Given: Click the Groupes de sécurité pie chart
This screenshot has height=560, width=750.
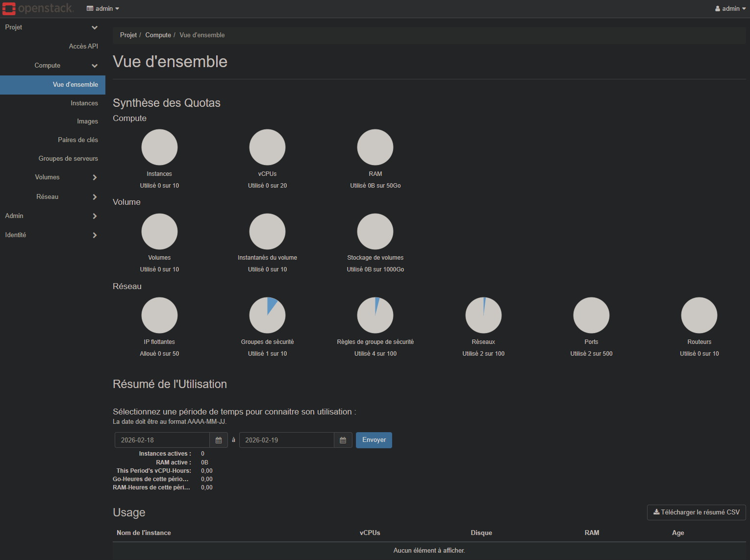Looking at the screenshot, I should pos(267,315).
